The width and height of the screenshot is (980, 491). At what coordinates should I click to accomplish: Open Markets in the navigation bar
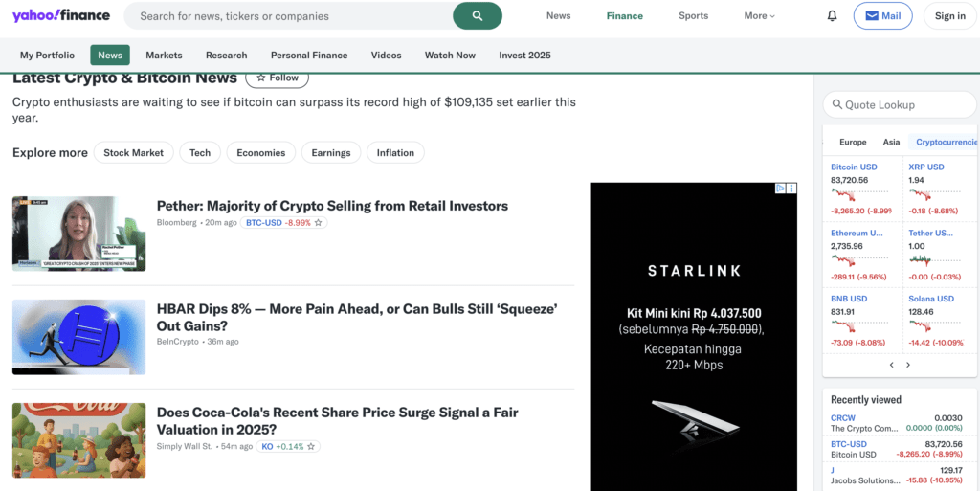point(164,56)
